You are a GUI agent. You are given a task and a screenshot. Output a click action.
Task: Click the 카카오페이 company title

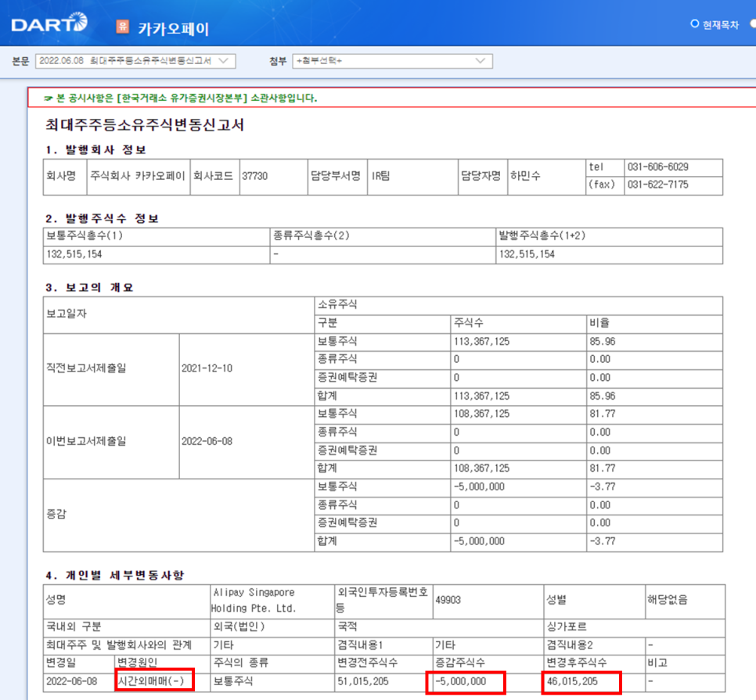[x=174, y=29]
